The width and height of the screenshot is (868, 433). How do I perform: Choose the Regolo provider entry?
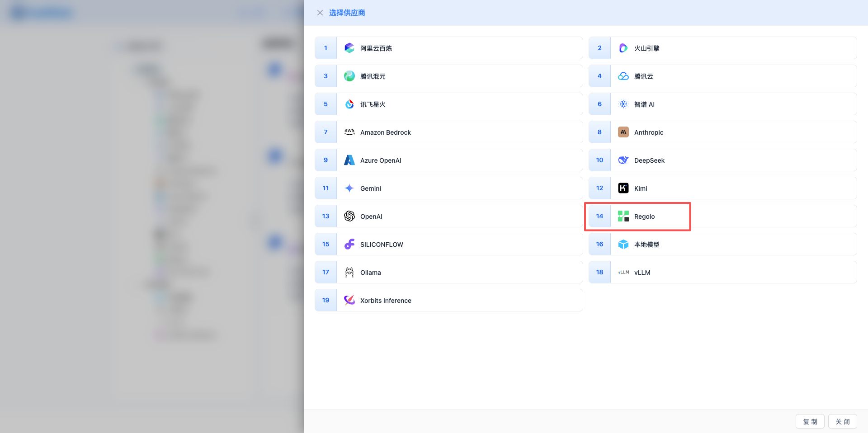(x=644, y=216)
